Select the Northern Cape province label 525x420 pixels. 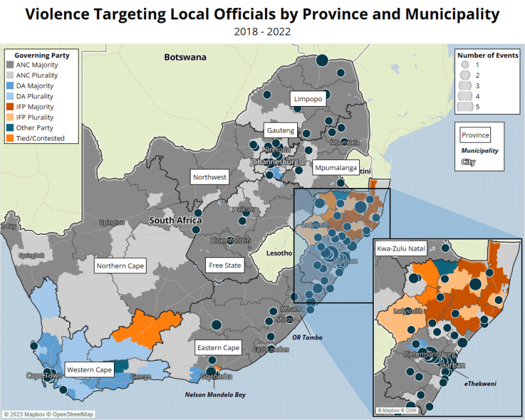pos(120,266)
